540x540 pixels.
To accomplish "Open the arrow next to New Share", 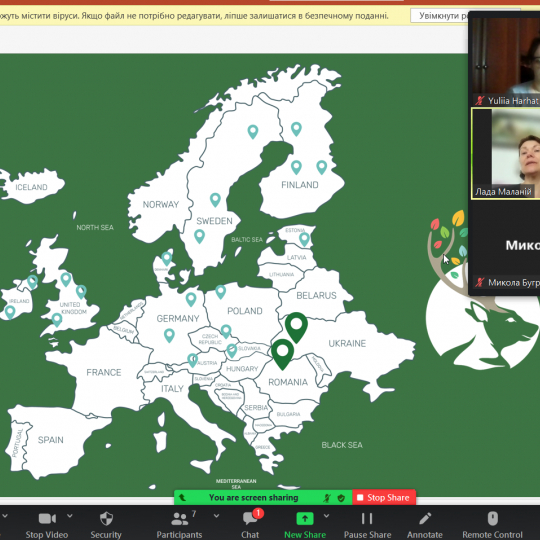I will pyautogui.click(x=326, y=516).
